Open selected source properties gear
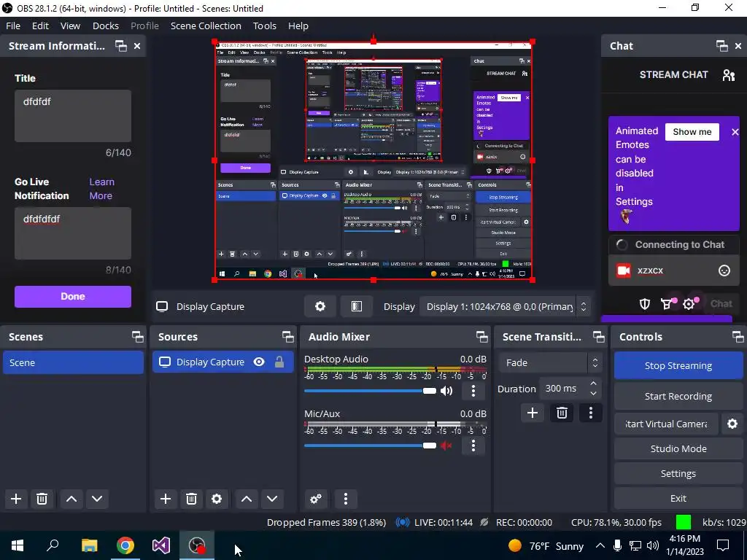 tap(217, 499)
